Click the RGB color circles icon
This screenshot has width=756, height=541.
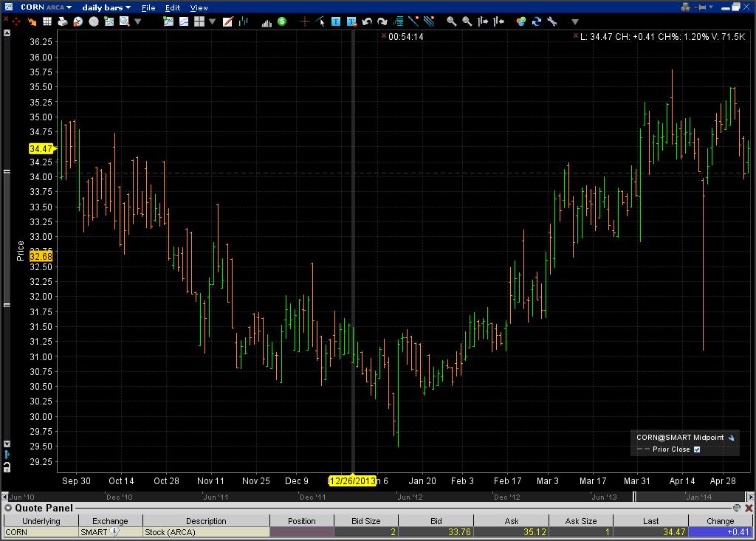pyautogui.click(x=520, y=21)
